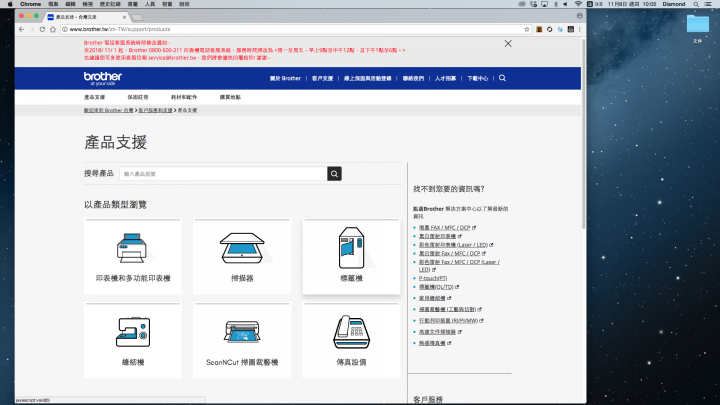
Task: Click the colorful first extension icon
Action: click(x=539, y=29)
